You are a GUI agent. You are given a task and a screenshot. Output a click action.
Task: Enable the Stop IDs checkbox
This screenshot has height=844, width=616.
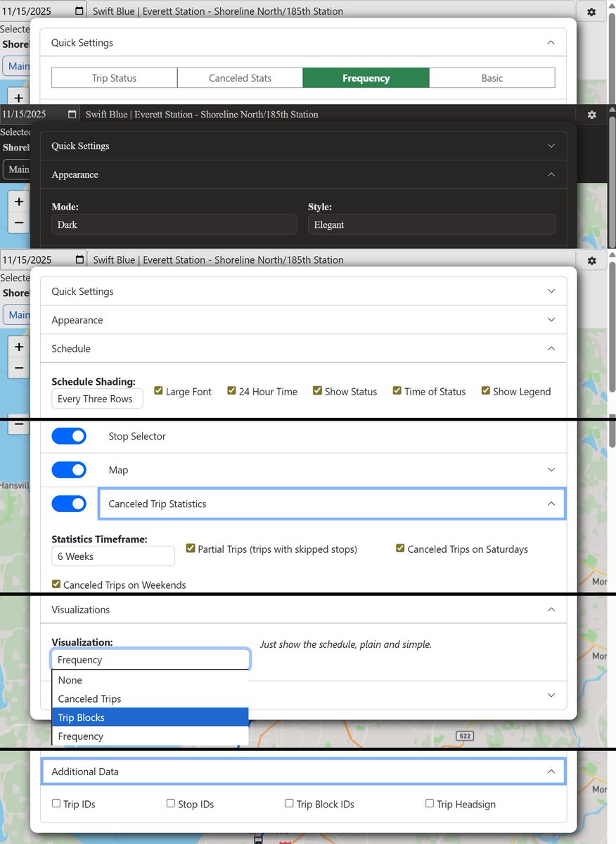tap(171, 803)
